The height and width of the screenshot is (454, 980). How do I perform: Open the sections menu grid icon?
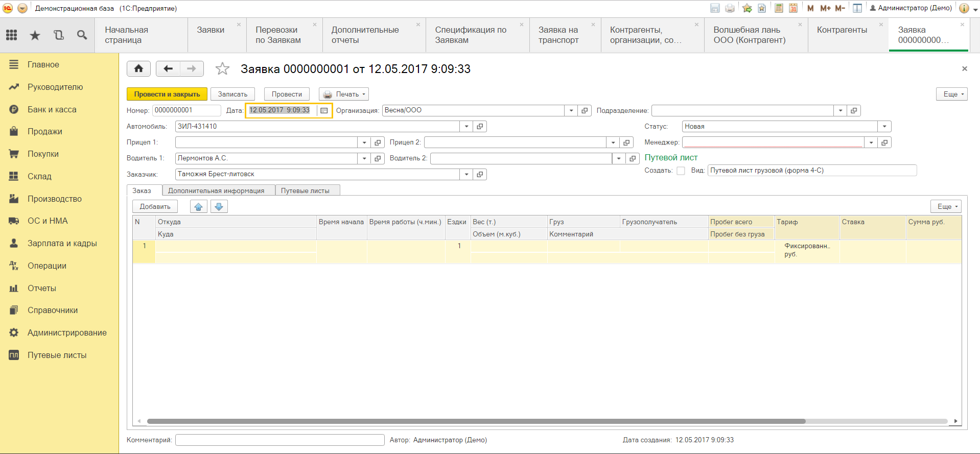(x=12, y=35)
